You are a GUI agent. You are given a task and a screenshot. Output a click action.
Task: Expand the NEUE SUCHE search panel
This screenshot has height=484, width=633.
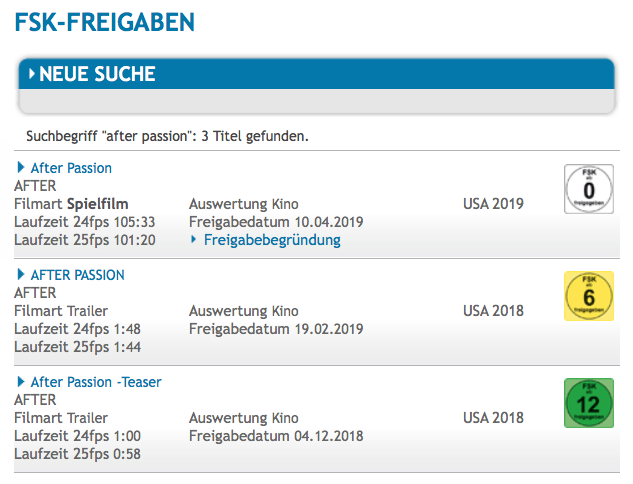tap(316, 74)
